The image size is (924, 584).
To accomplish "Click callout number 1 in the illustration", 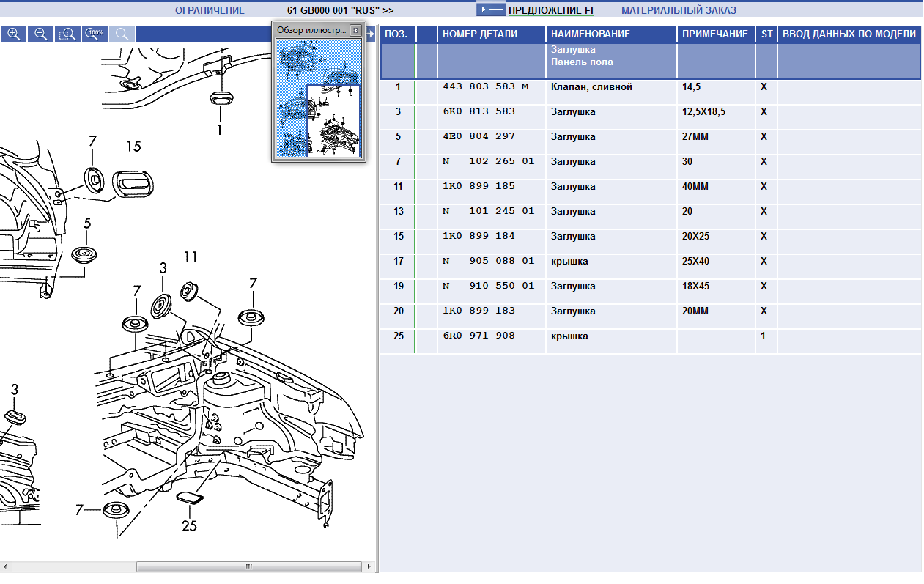I will coord(218,131).
